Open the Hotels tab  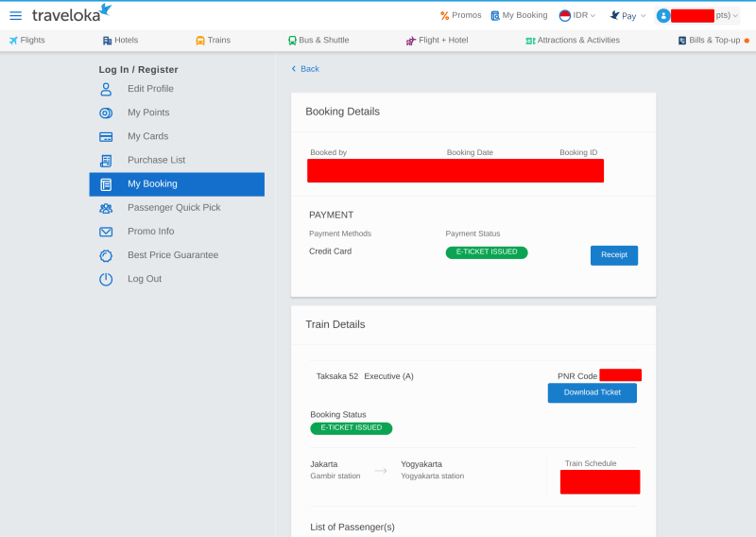click(121, 41)
